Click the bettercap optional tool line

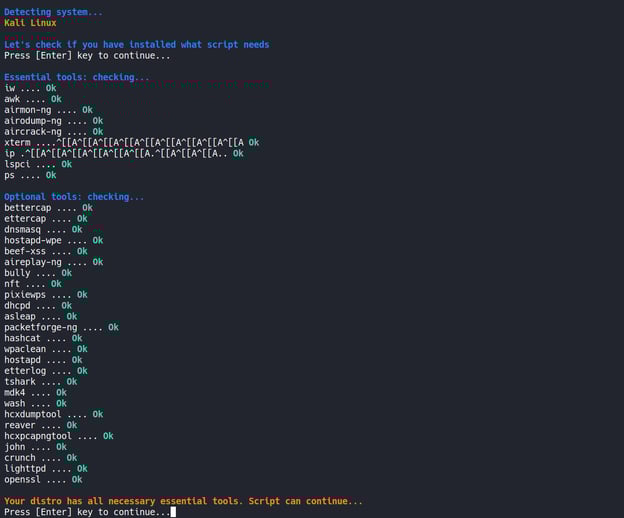48,208
